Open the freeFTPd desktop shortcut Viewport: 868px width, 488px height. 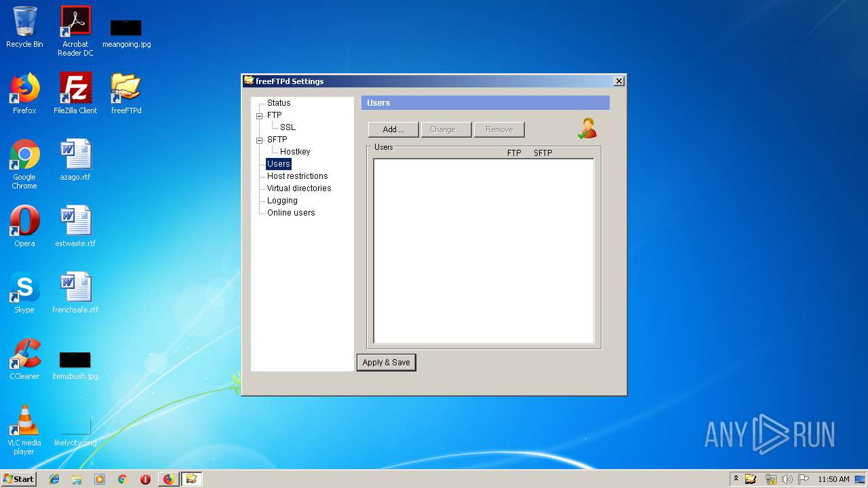126,94
